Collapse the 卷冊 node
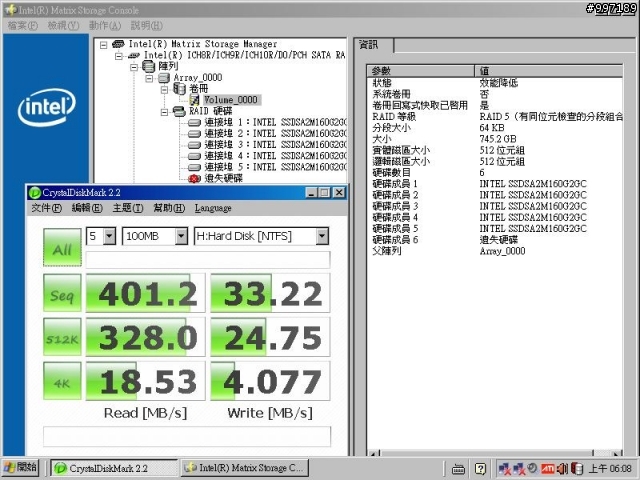 pyautogui.click(x=164, y=89)
